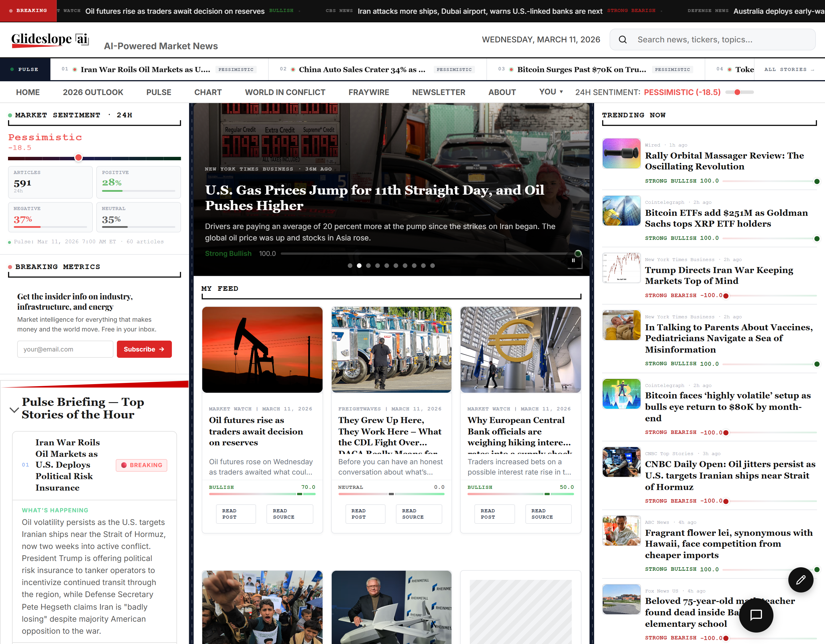Open the YOU dropdown menu
The width and height of the screenshot is (825, 644).
551,92
